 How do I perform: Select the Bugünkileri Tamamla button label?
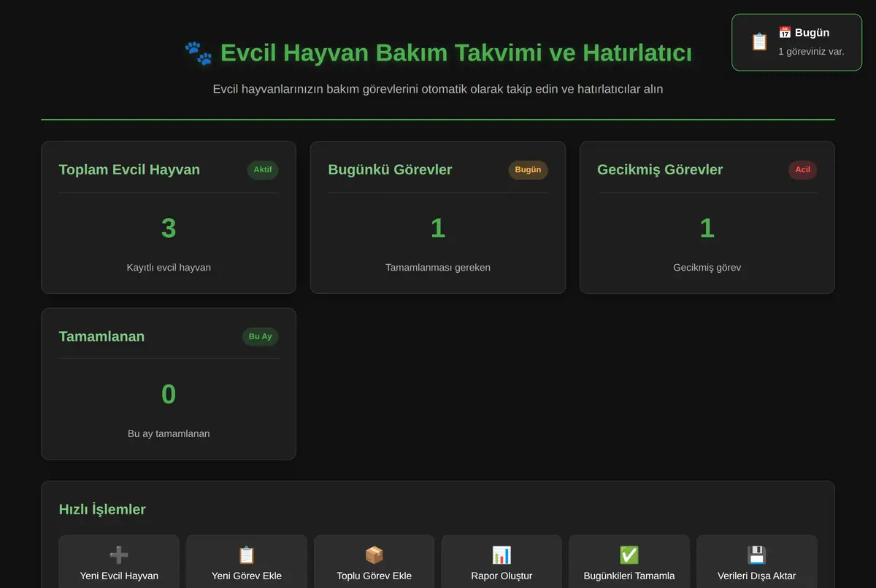click(x=629, y=576)
